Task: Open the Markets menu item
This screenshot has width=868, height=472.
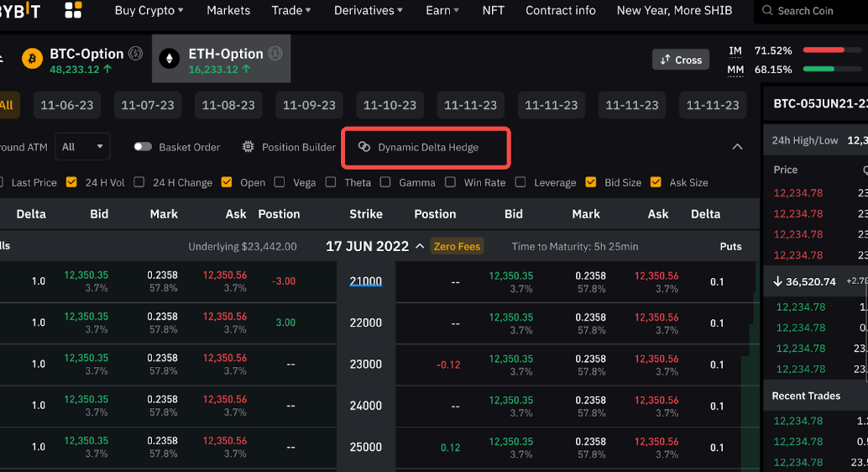Action: click(x=227, y=10)
